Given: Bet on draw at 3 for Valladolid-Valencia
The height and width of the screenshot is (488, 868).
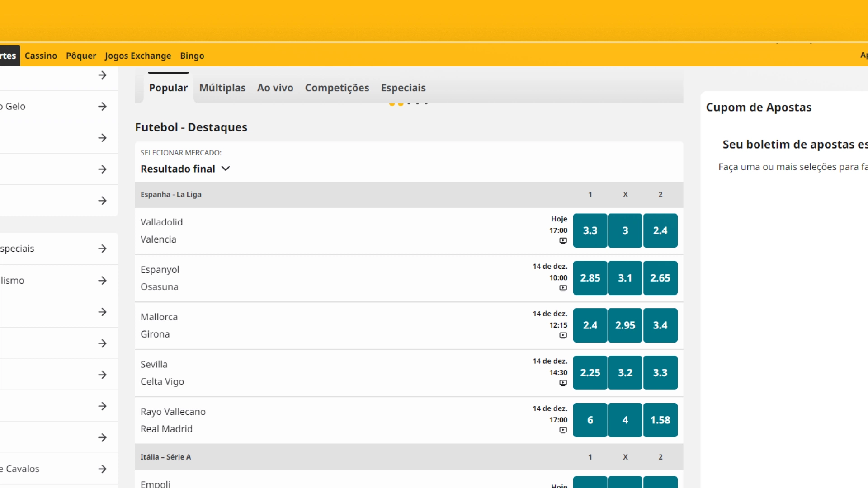Looking at the screenshot, I should 625,230.
